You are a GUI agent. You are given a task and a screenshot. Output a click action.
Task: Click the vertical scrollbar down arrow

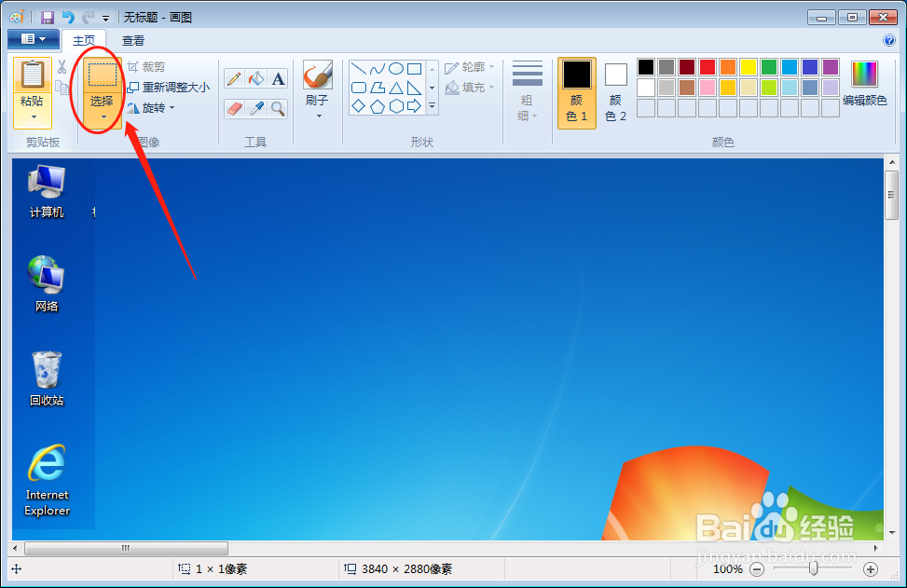point(891,532)
